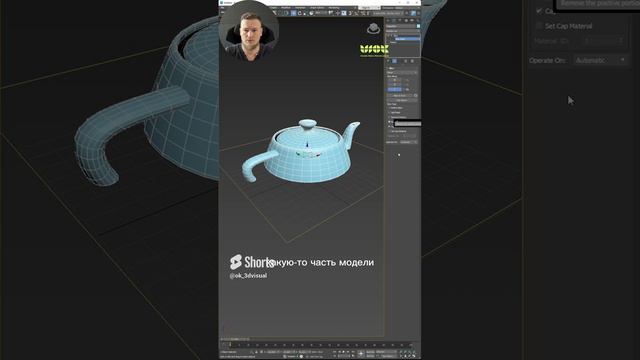Click the large Set Keys plus button
This screenshot has width=640, height=360.
[x=361, y=353]
